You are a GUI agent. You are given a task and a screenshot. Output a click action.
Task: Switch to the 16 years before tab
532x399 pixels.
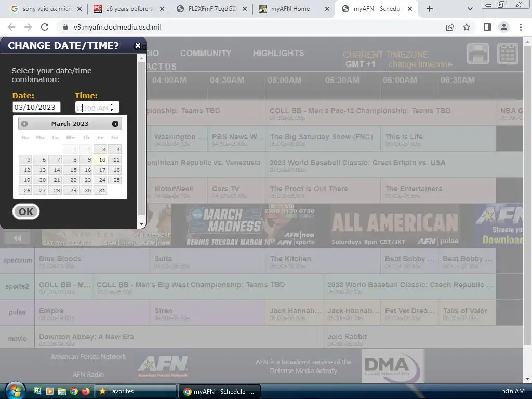click(129, 9)
